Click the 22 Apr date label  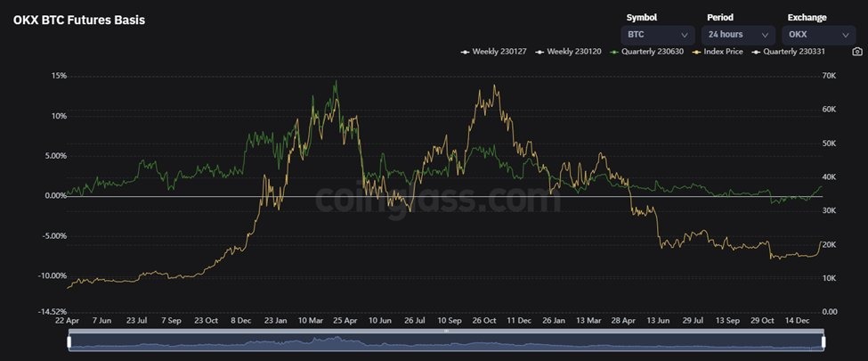(67, 321)
